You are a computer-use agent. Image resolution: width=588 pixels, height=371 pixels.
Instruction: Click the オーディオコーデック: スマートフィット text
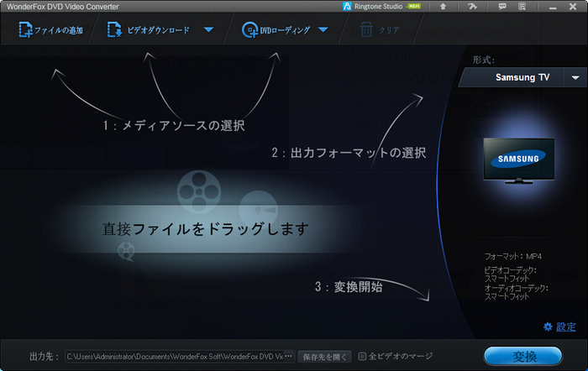tap(516, 292)
